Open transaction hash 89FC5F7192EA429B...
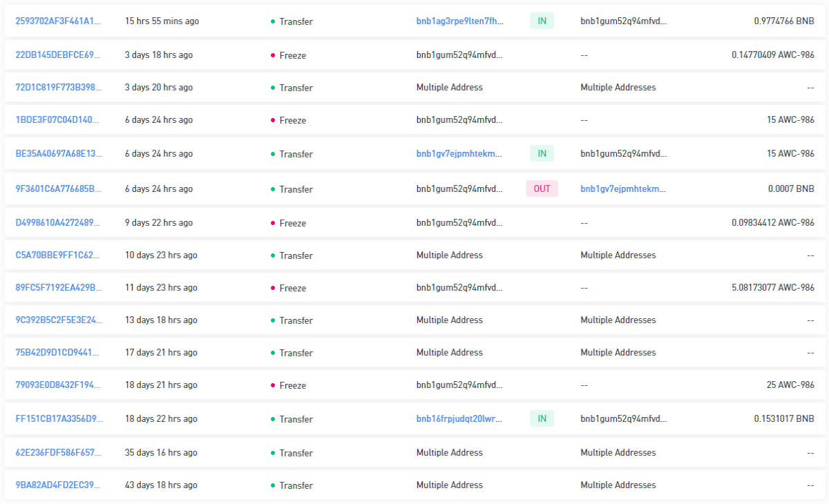829x504 pixels. [x=59, y=288]
